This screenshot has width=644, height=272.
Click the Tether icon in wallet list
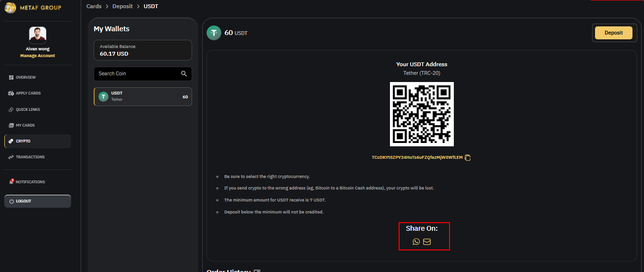(103, 96)
